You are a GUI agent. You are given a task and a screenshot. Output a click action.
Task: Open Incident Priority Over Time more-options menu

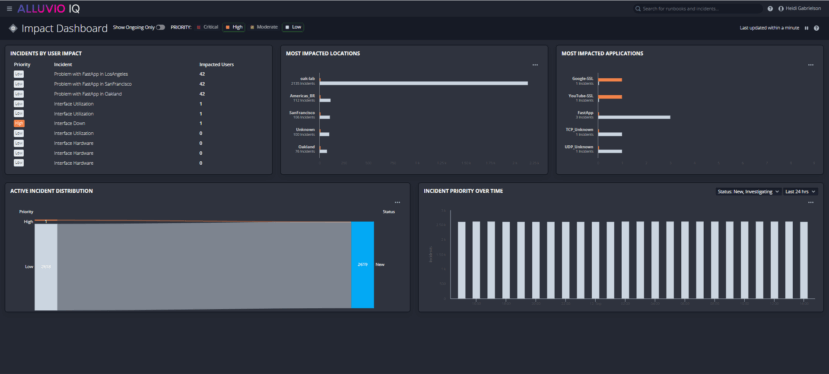click(x=810, y=203)
